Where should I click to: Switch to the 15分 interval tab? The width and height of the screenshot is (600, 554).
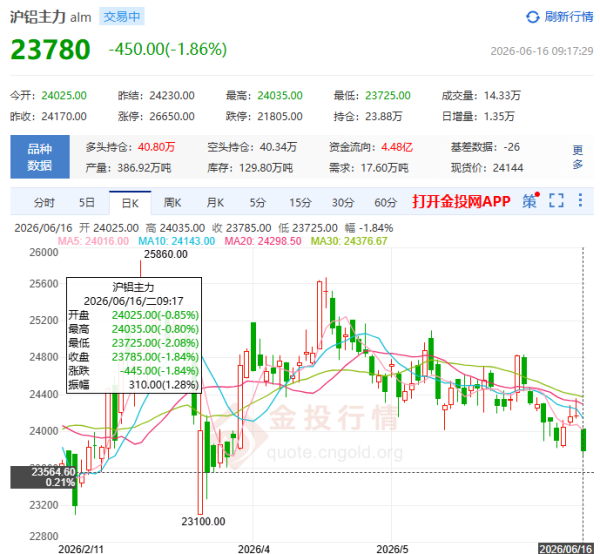300,202
